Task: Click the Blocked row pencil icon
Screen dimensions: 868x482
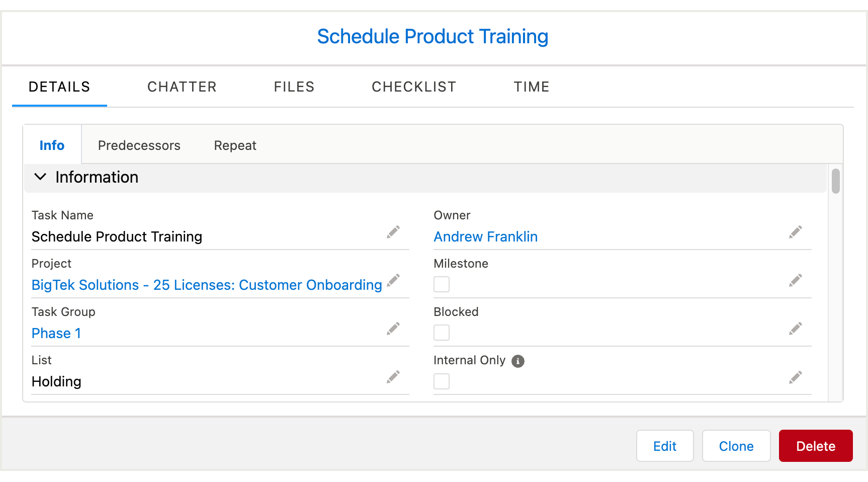Action: (796, 329)
